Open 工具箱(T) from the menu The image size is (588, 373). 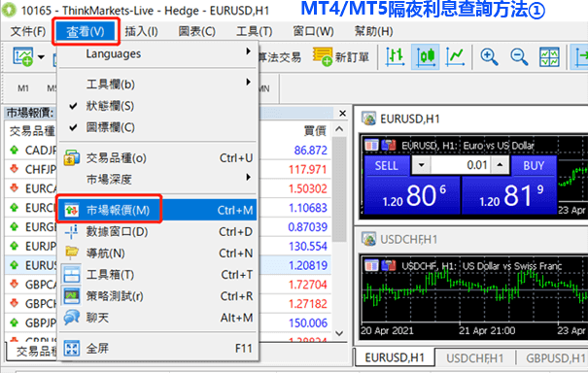click(157, 275)
